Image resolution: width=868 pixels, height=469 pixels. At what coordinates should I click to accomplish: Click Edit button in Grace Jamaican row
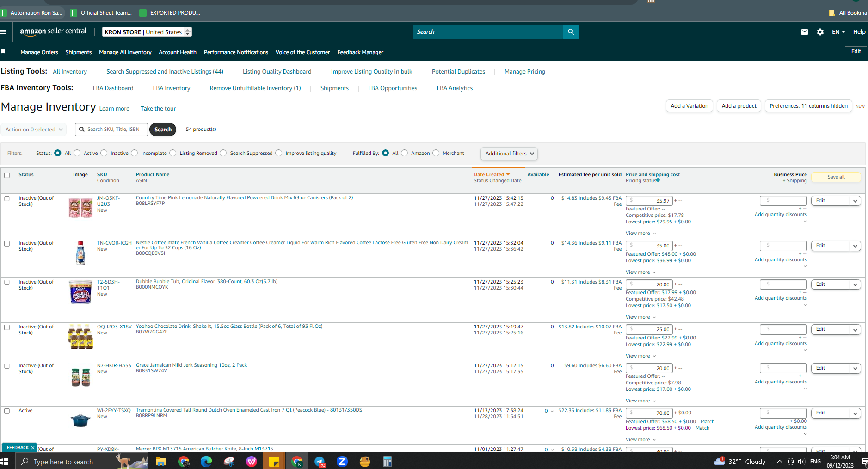831,368
